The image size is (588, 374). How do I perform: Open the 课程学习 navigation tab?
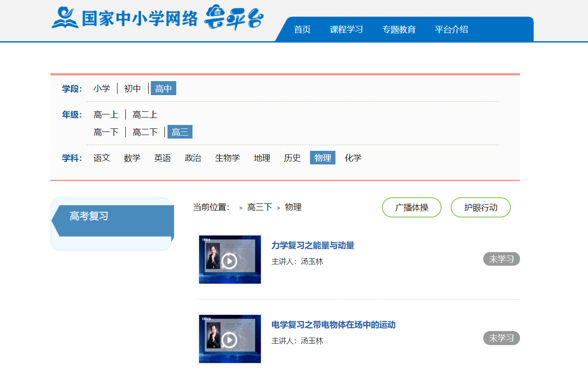pyautogui.click(x=346, y=29)
